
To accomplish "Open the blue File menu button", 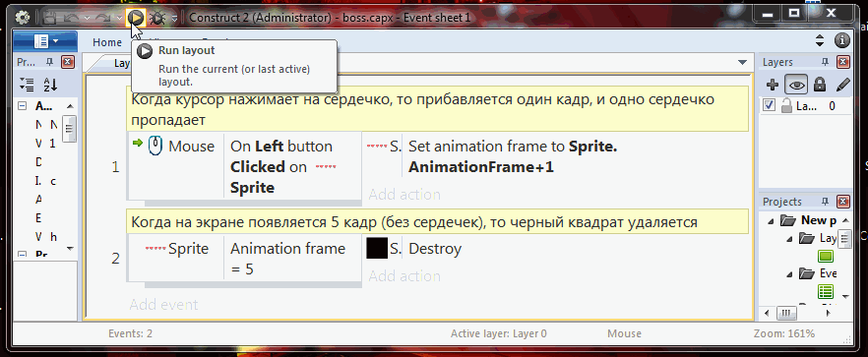I will [45, 41].
